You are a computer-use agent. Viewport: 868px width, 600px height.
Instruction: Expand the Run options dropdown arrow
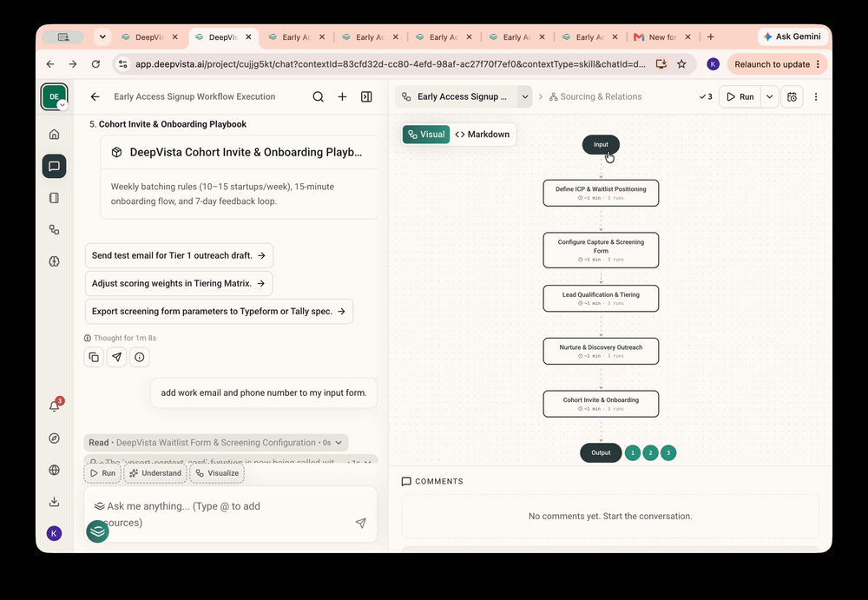coord(769,97)
